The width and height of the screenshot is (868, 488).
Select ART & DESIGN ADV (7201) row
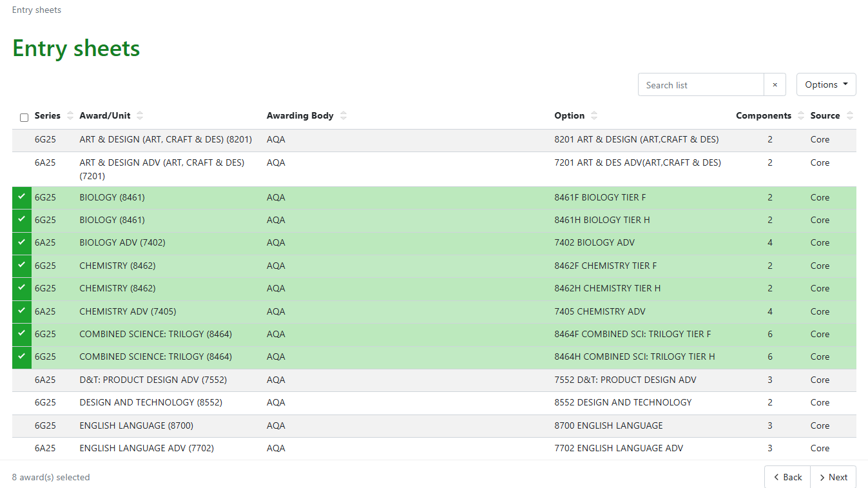click(x=434, y=169)
